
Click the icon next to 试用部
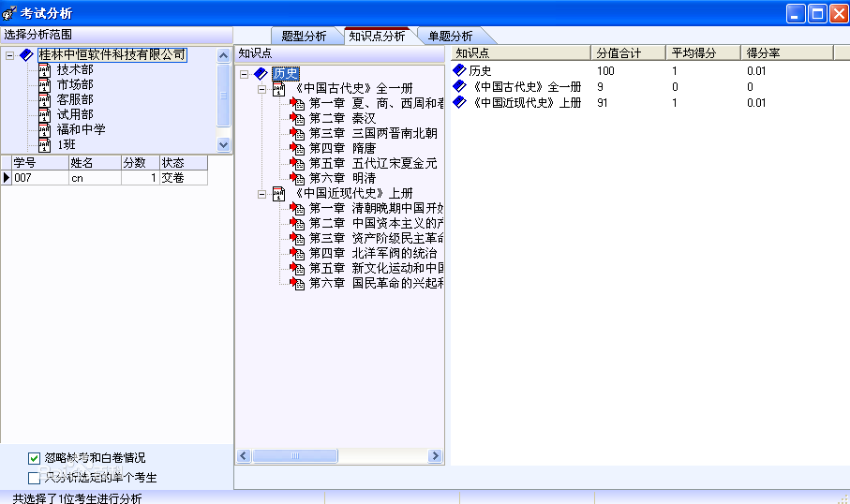tap(44, 115)
